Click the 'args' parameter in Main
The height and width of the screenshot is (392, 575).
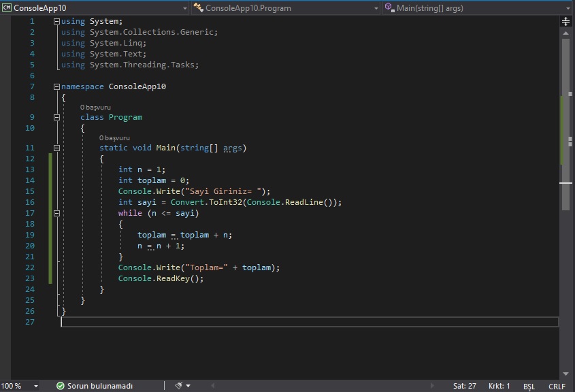(233, 148)
